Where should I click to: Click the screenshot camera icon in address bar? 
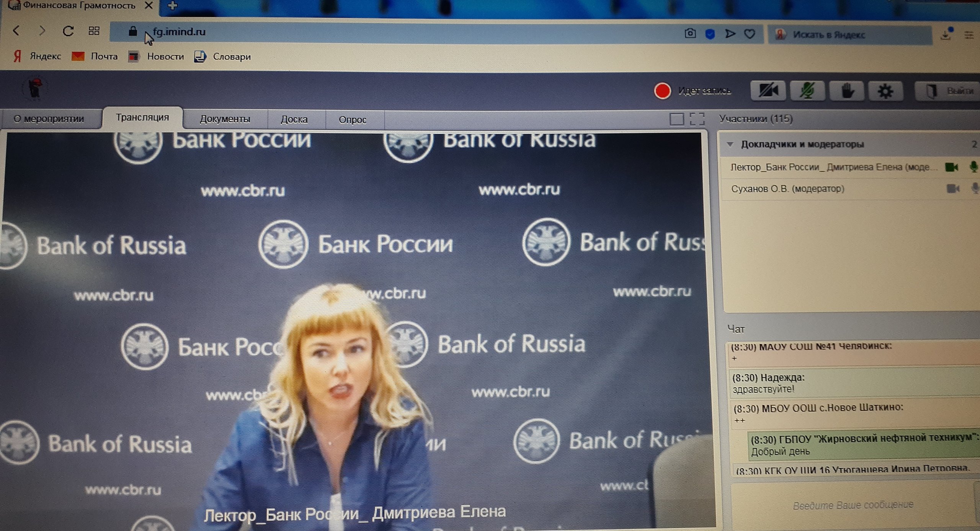pos(690,34)
